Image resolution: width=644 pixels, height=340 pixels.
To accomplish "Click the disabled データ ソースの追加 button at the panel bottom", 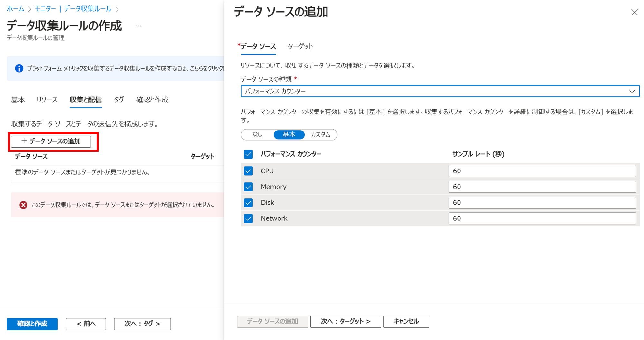I will [x=272, y=322].
